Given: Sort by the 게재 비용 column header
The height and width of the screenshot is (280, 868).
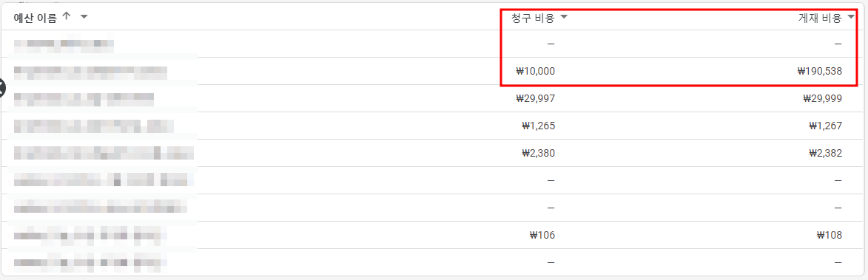Looking at the screenshot, I should pos(821,18).
